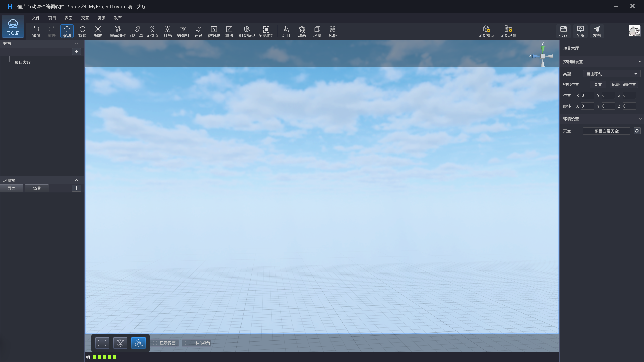This screenshot has width=644, height=362.
Task: Open the 3D工具 toolbar item
Action: click(136, 31)
